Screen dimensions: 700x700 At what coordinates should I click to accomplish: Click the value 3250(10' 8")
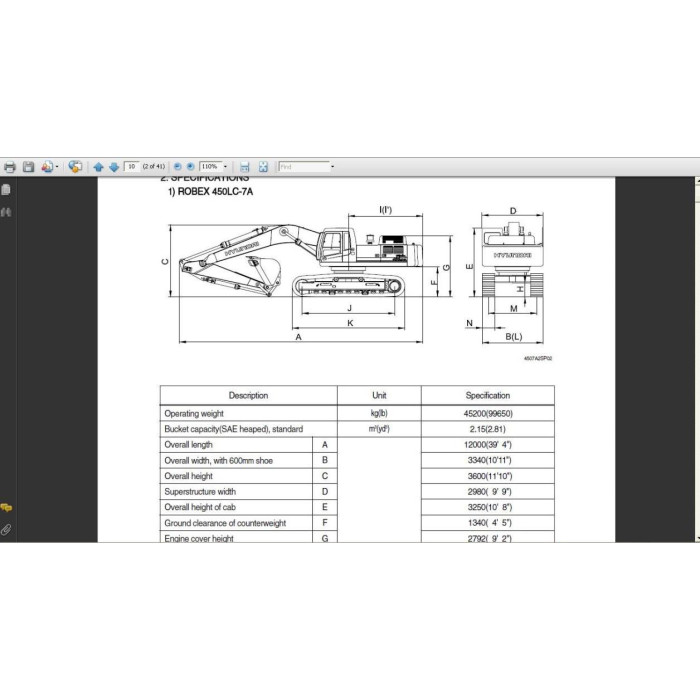click(490, 507)
